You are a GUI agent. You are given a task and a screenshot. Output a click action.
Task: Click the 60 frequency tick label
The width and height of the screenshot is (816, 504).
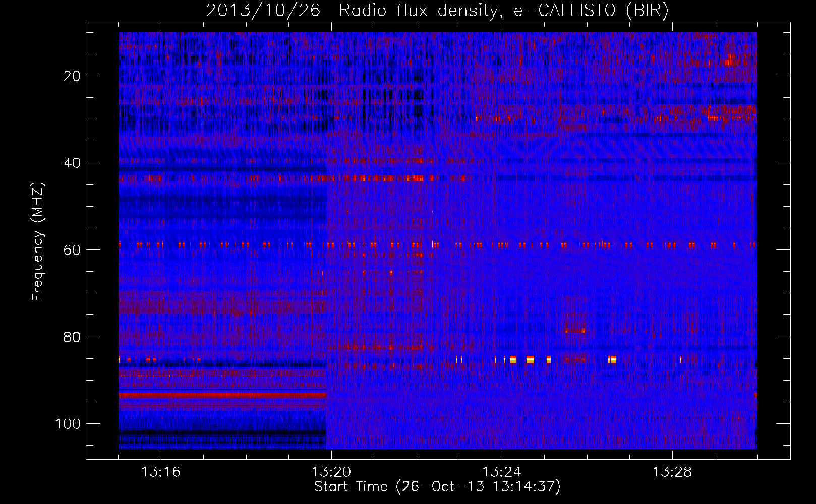click(x=73, y=250)
